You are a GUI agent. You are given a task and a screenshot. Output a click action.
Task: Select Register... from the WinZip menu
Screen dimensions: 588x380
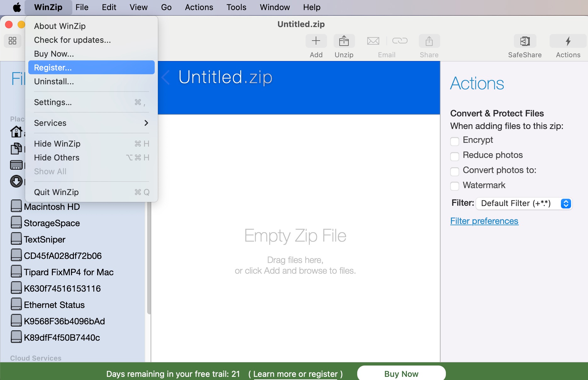(91, 68)
